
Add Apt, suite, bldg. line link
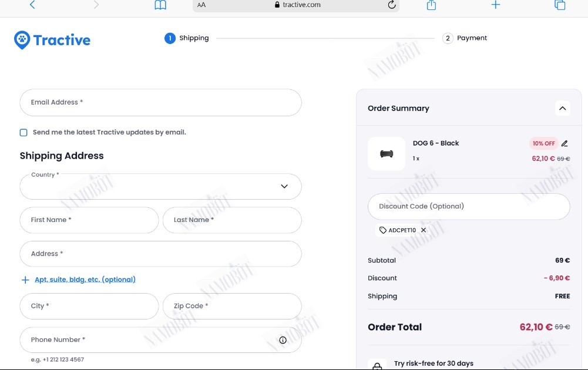tap(85, 280)
